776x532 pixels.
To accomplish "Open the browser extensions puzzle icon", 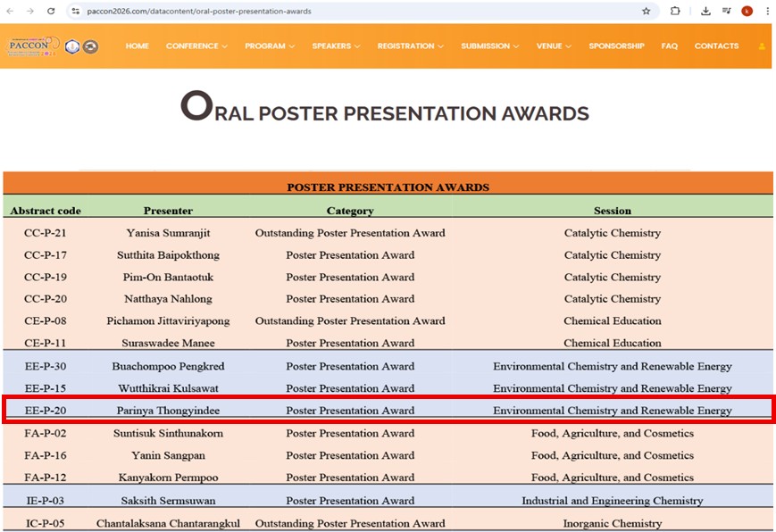I will click(675, 11).
